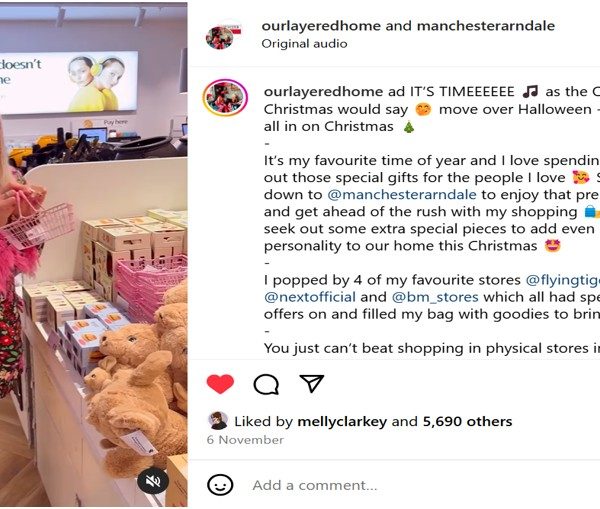The width and height of the screenshot is (600, 509).
Task: Click the red heart like icon
Action: pos(220,384)
